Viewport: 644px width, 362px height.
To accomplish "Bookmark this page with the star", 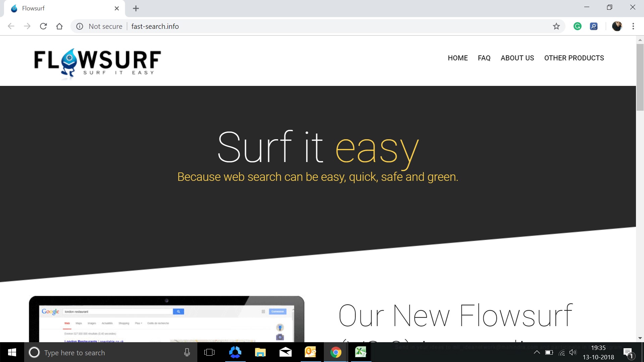I will pyautogui.click(x=556, y=26).
